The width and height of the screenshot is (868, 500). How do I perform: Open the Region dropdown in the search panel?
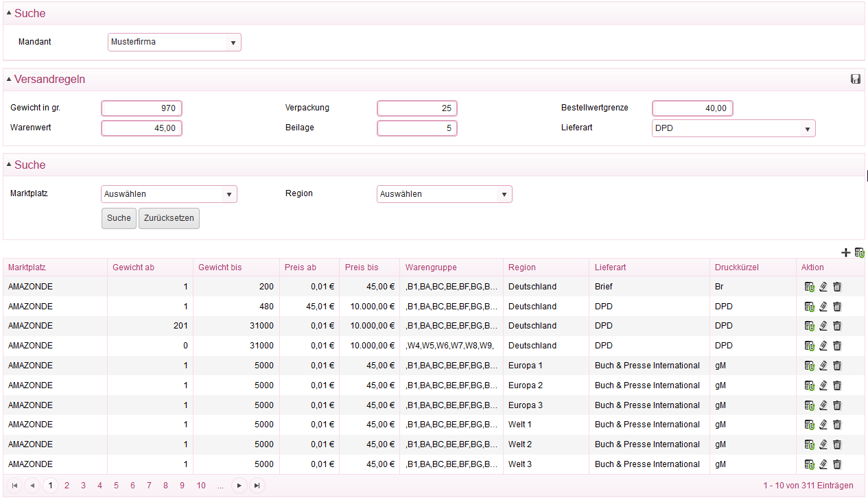pyautogui.click(x=445, y=194)
